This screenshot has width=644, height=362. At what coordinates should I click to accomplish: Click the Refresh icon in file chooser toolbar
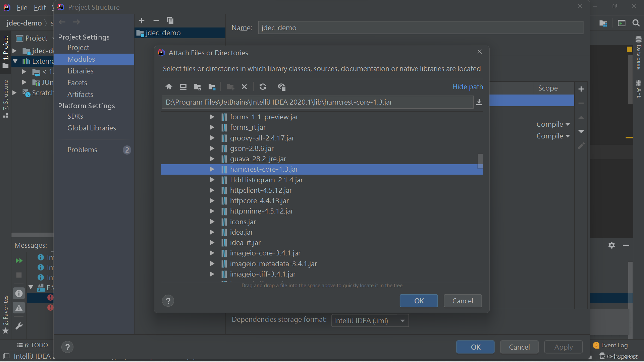point(263,87)
